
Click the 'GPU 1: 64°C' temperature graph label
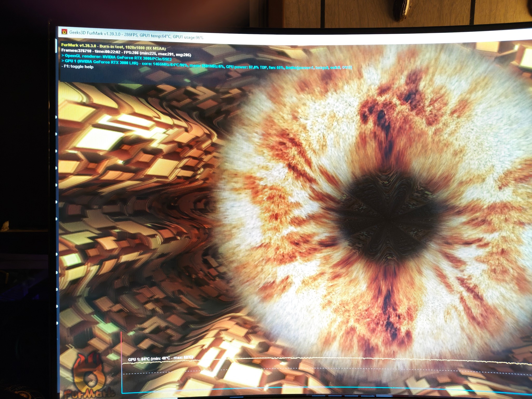(161, 358)
